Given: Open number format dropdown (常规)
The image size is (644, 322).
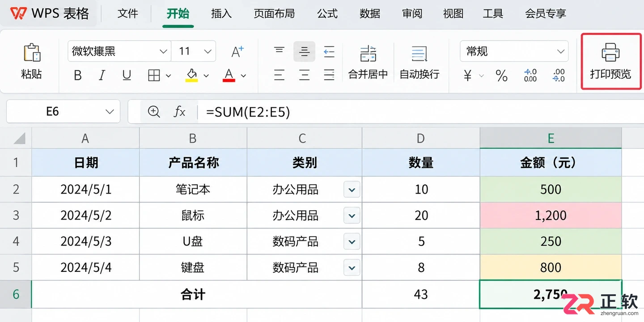Looking at the screenshot, I should tap(514, 51).
